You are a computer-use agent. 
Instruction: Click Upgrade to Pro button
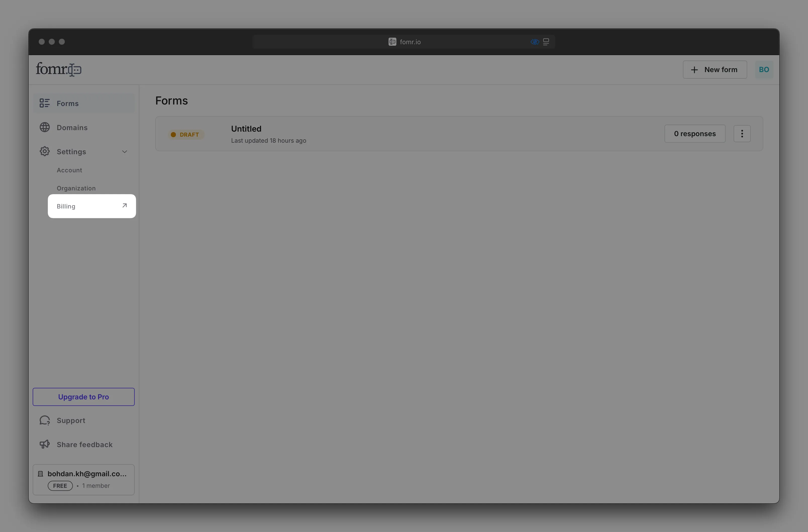83,397
